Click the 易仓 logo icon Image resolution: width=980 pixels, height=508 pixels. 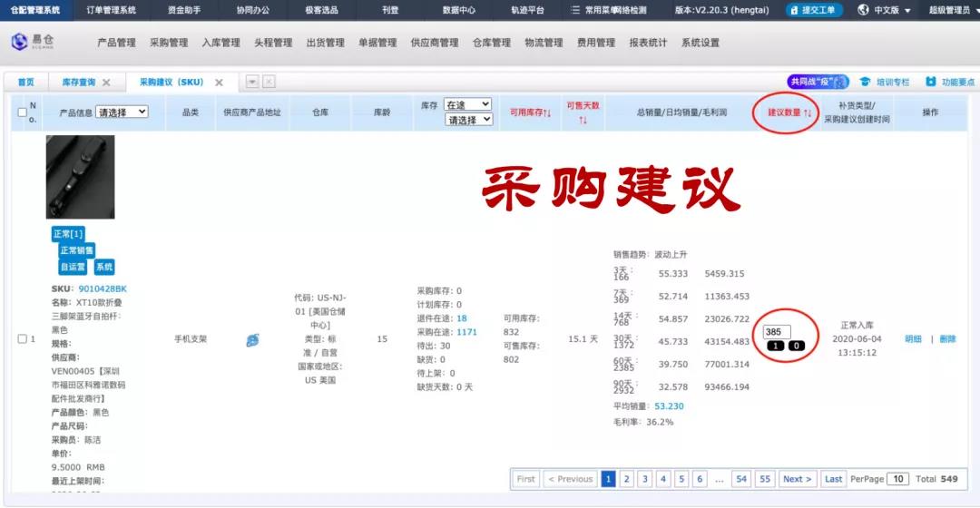coord(19,43)
